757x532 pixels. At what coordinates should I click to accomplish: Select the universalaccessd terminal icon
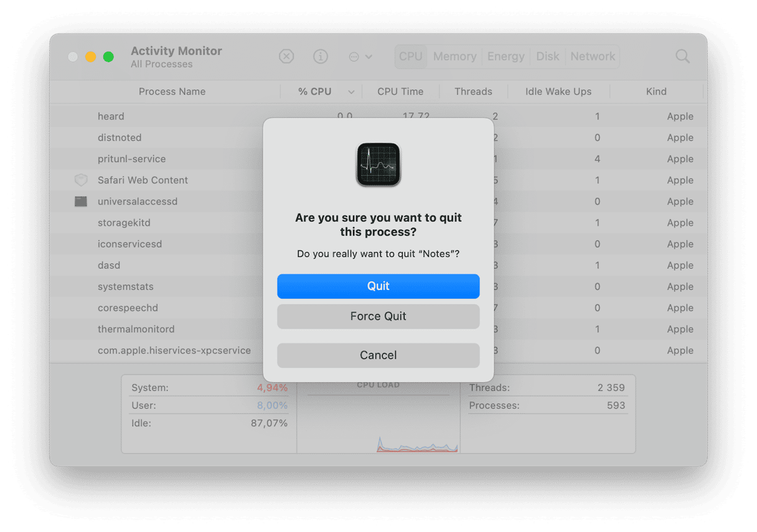point(81,202)
